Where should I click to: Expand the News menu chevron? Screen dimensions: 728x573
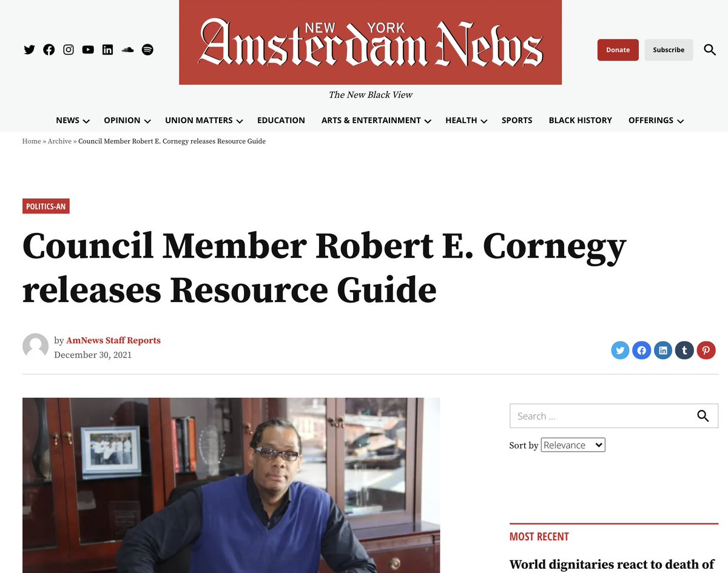click(x=86, y=121)
